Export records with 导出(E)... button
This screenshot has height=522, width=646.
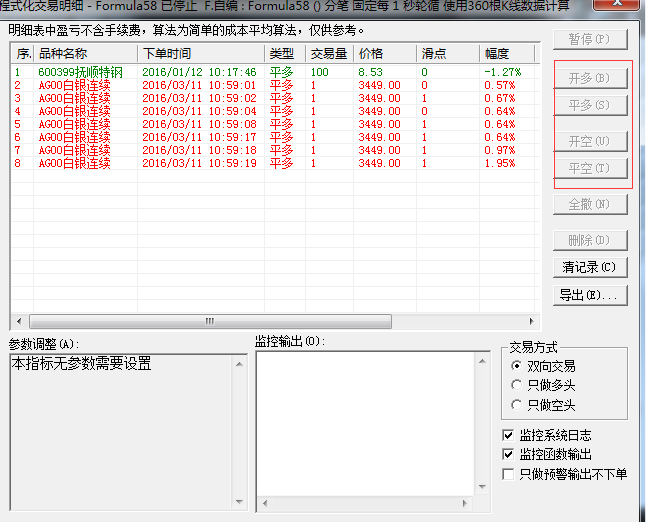[x=590, y=295]
